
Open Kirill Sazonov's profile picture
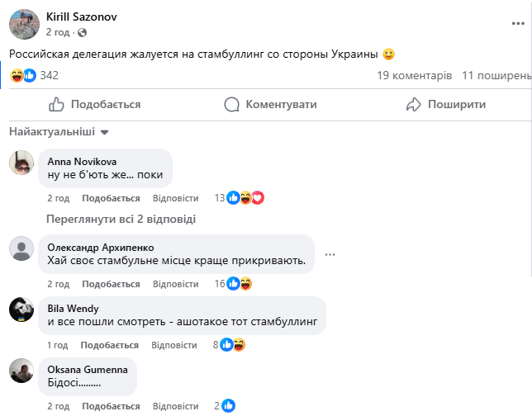click(x=22, y=25)
